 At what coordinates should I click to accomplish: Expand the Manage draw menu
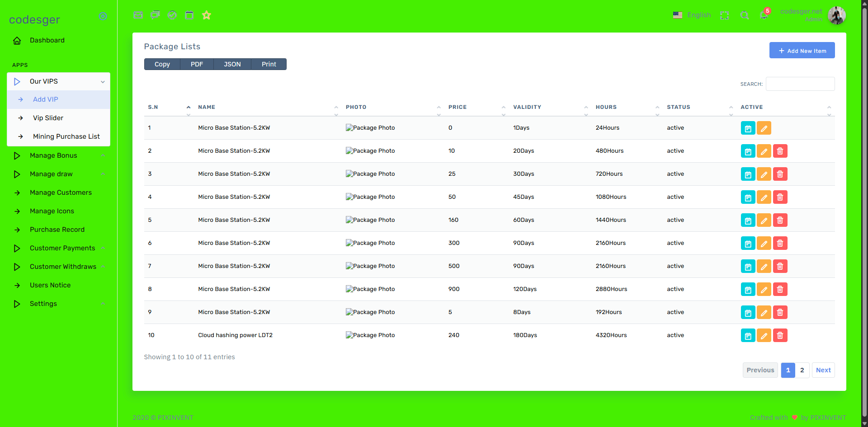[59, 174]
